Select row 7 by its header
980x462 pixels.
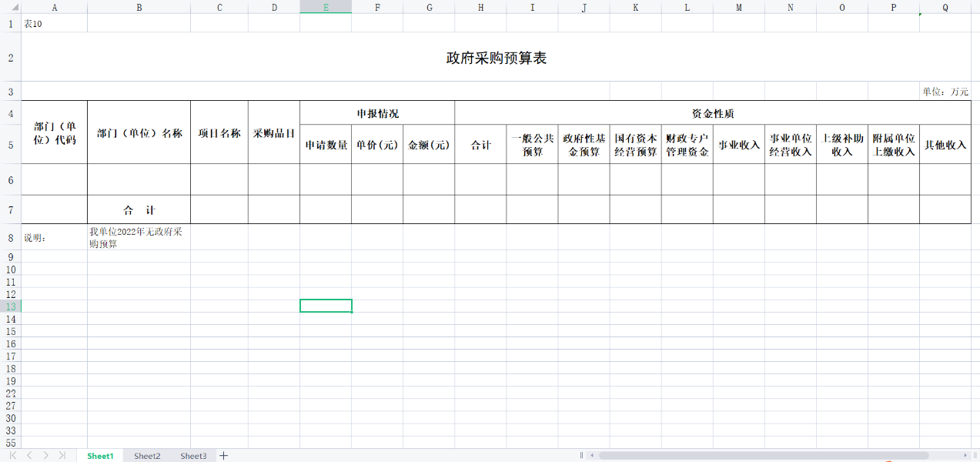tap(10, 209)
